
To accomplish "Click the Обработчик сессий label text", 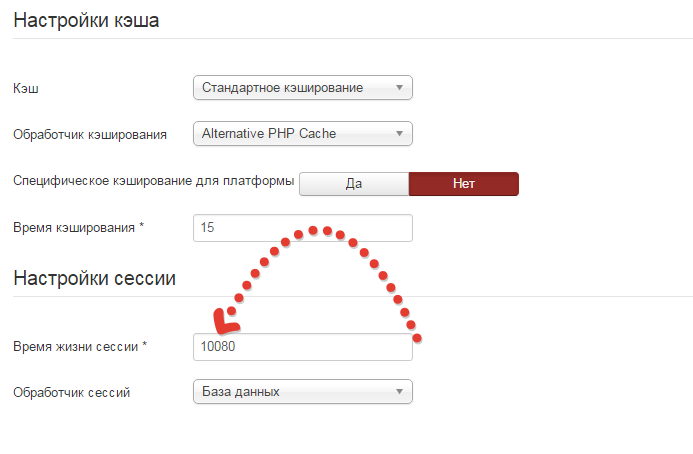I will coord(72,392).
